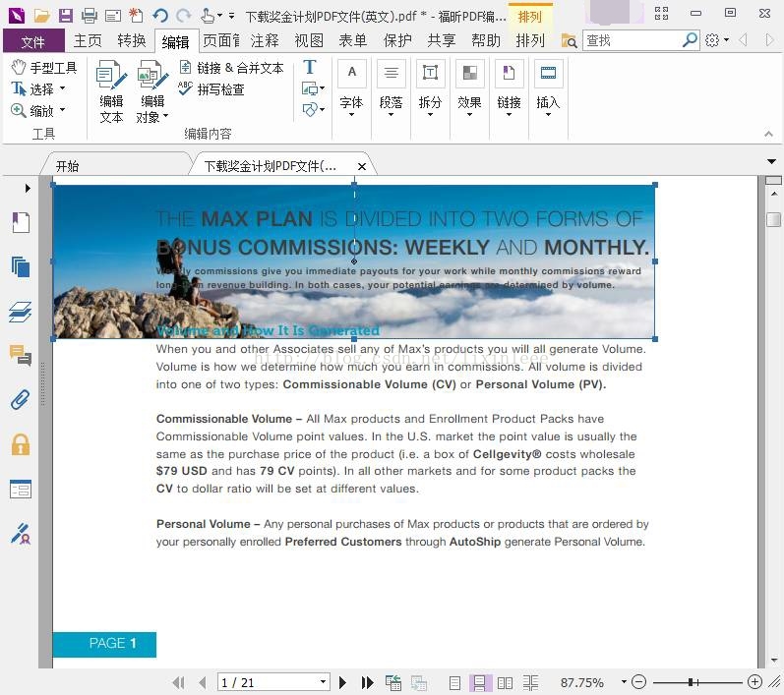The width and height of the screenshot is (784, 695).
Task: Click the zoom slider handle
Action: [691, 682]
